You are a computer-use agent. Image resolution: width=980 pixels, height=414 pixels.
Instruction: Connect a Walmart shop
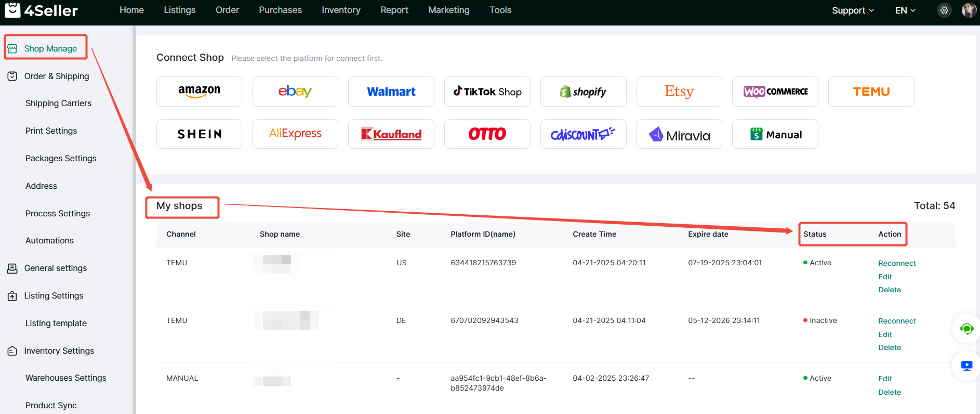click(391, 92)
